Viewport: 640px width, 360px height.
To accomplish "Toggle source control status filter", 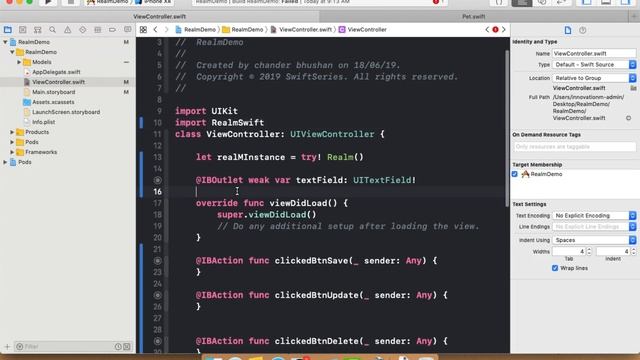I will click(127, 347).
